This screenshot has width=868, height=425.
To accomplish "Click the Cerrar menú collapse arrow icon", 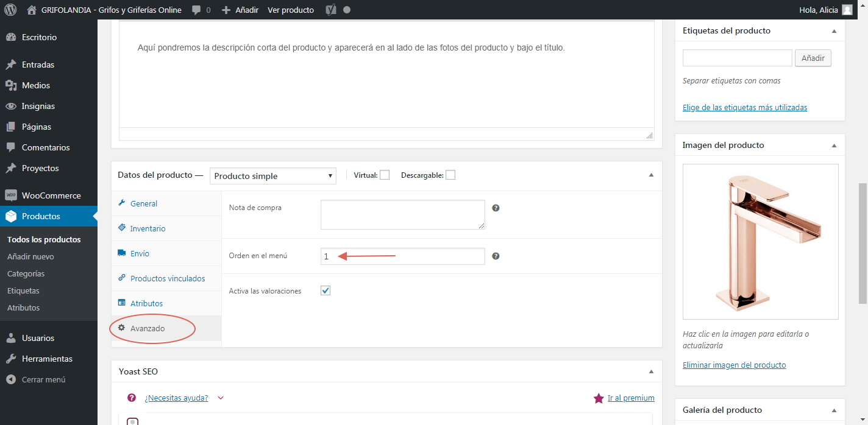I will coord(10,379).
